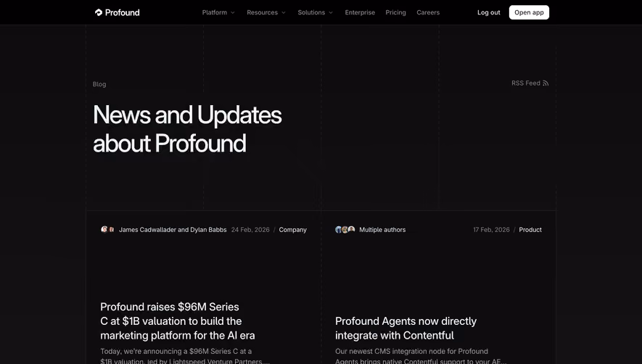Click the RSS Feed link
This screenshot has width=642, height=364.
(530, 83)
